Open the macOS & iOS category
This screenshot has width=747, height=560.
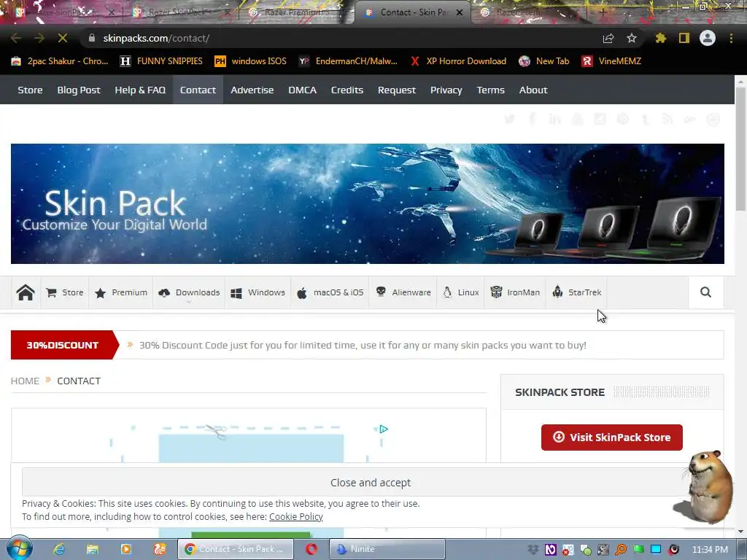(330, 292)
